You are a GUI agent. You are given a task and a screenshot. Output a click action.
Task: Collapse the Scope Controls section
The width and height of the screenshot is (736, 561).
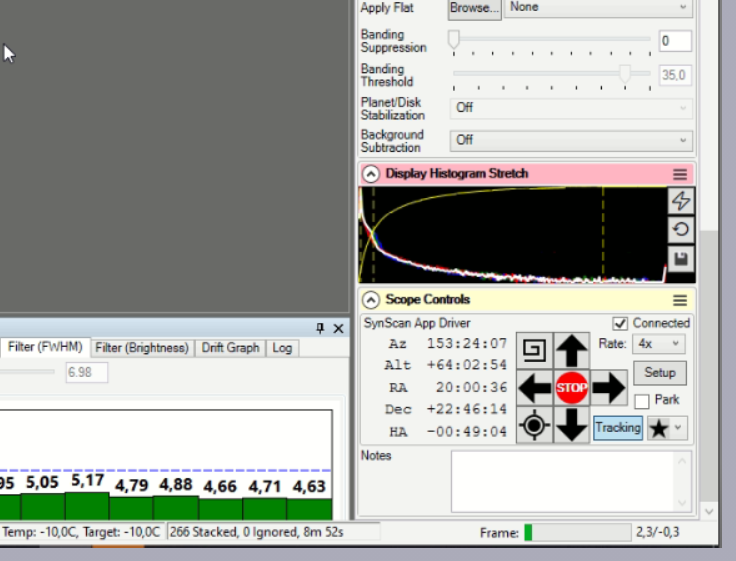coord(371,300)
